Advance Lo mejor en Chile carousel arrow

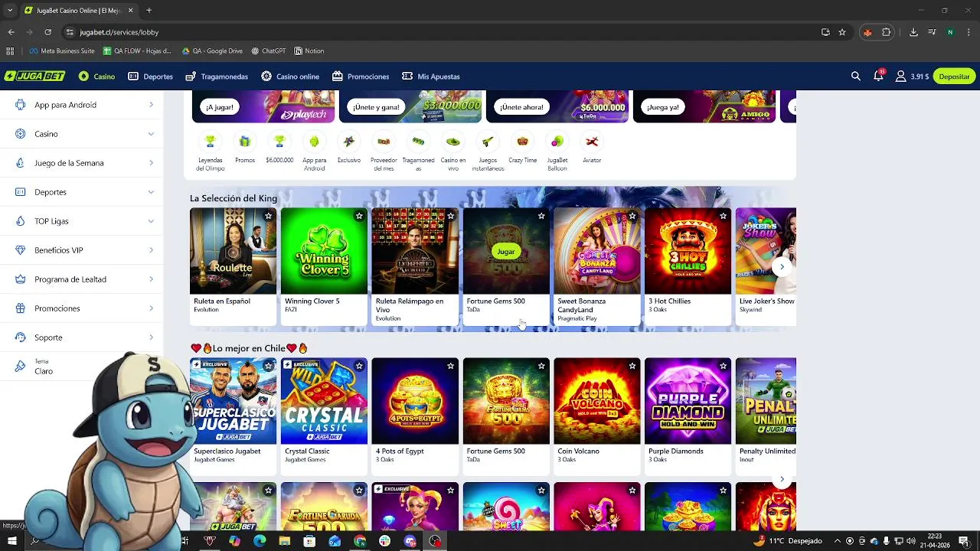point(782,480)
